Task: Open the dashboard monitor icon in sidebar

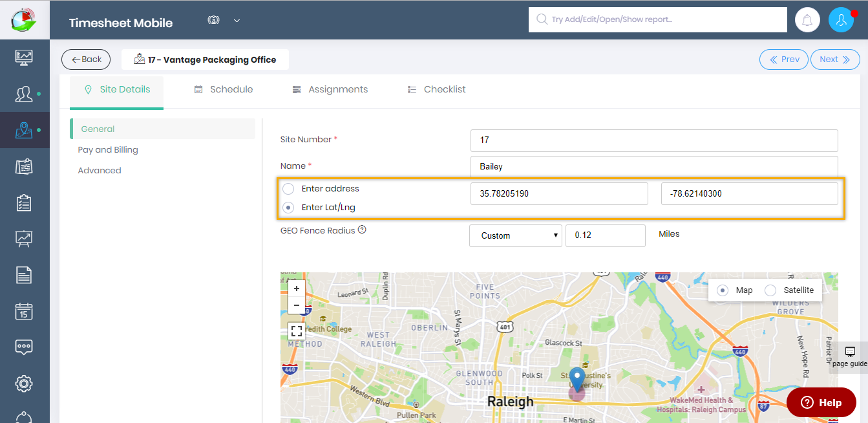Action: pyautogui.click(x=24, y=58)
